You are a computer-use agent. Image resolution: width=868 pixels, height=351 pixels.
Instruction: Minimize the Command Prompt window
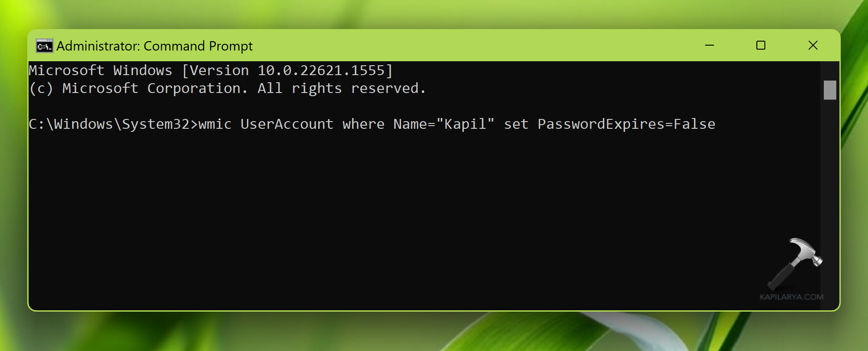(709, 46)
